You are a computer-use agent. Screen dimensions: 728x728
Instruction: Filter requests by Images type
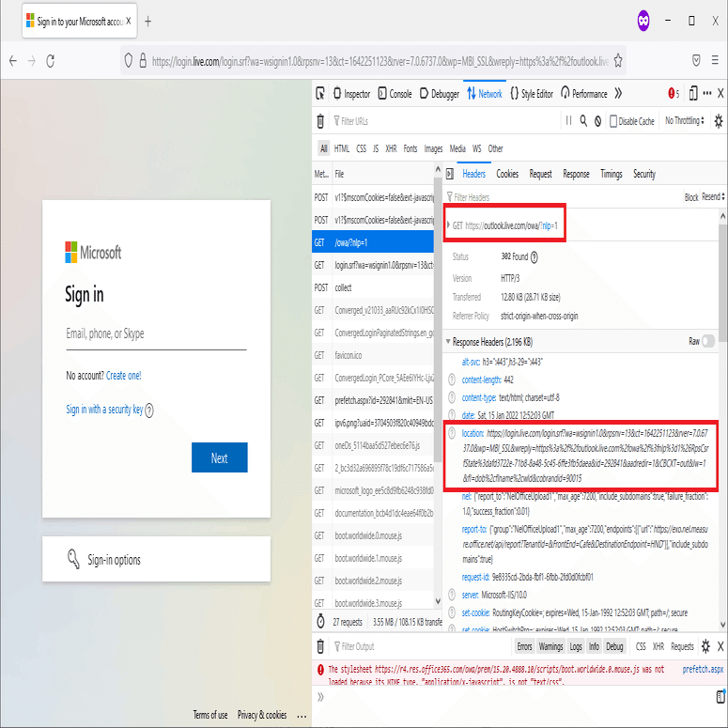point(433,148)
